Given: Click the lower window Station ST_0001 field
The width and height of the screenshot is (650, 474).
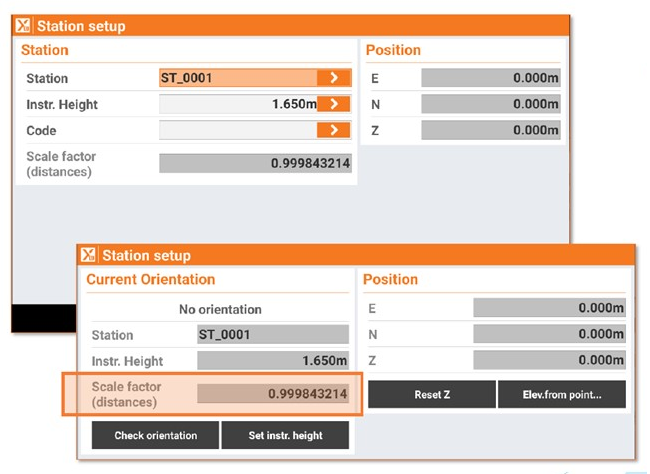Looking at the screenshot, I should [x=272, y=335].
